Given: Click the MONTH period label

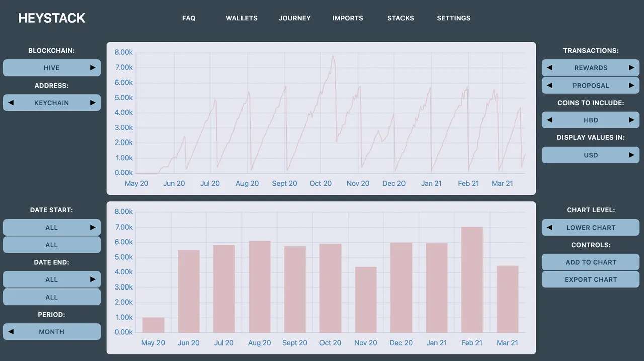Looking at the screenshot, I should pos(52,332).
